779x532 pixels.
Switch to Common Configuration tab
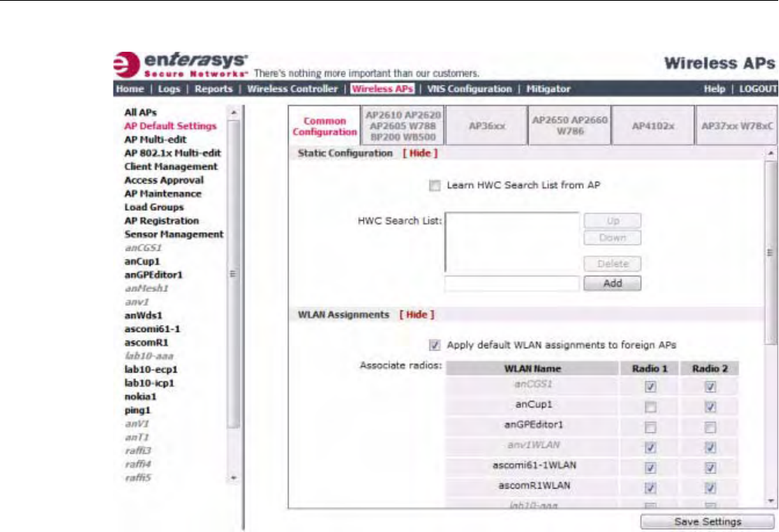click(x=324, y=126)
